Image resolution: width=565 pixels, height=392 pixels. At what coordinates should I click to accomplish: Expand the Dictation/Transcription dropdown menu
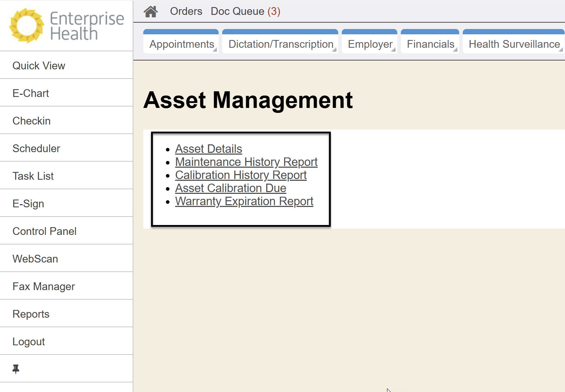coord(281,44)
